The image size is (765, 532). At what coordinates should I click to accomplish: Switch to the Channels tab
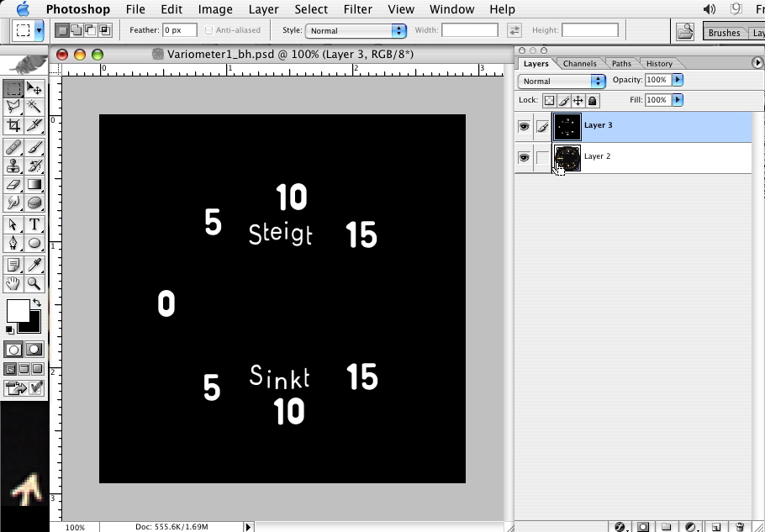click(579, 64)
